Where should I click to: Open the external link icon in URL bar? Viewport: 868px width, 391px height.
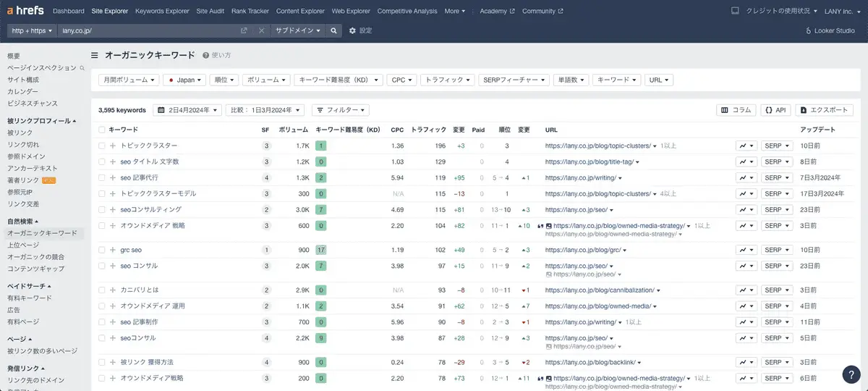pyautogui.click(x=244, y=31)
